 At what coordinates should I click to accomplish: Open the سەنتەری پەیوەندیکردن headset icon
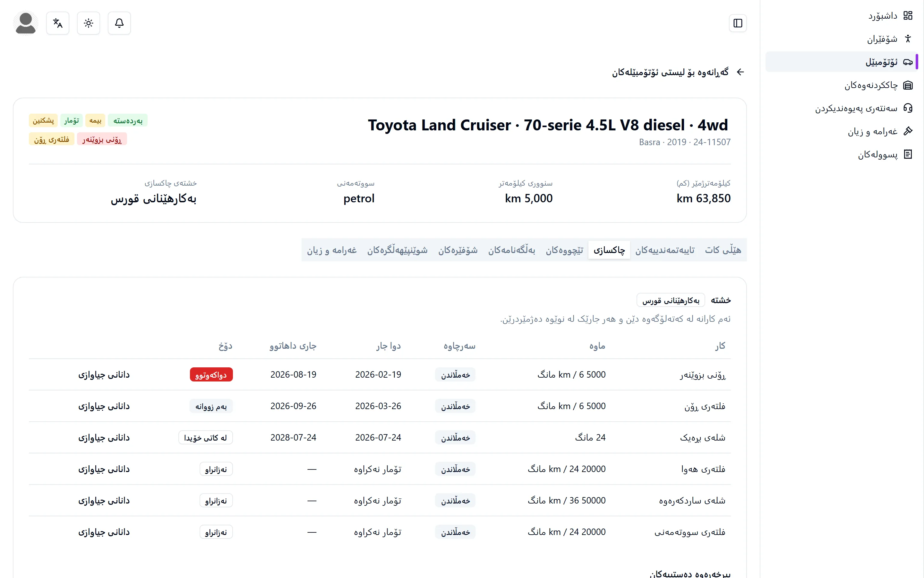click(x=908, y=108)
